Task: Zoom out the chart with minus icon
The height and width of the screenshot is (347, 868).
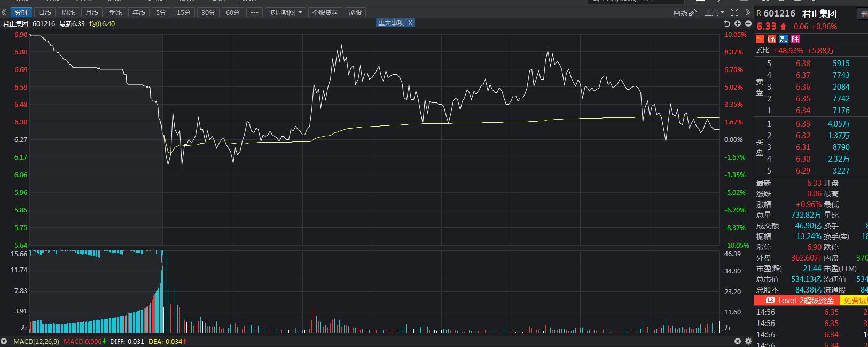Action: (748, 23)
